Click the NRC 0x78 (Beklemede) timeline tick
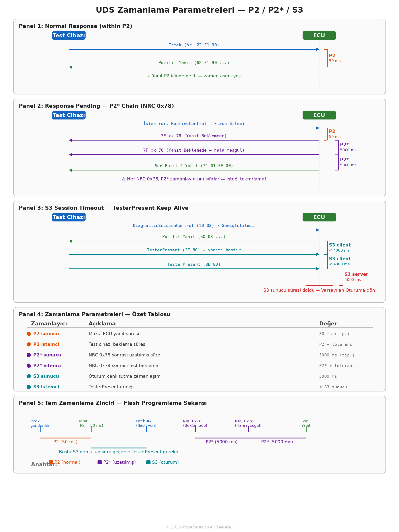 (195, 429)
